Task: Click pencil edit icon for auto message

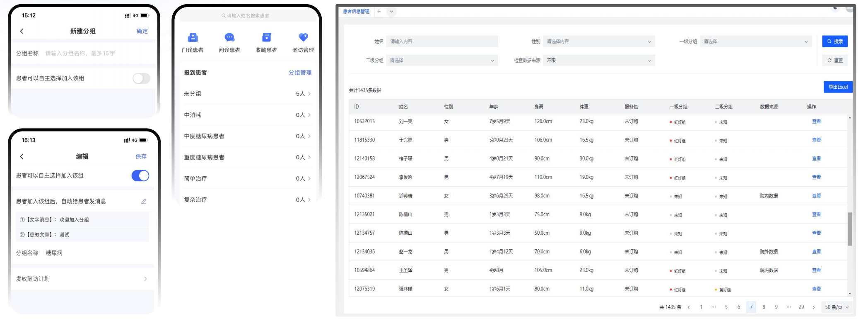Action: 144,201
